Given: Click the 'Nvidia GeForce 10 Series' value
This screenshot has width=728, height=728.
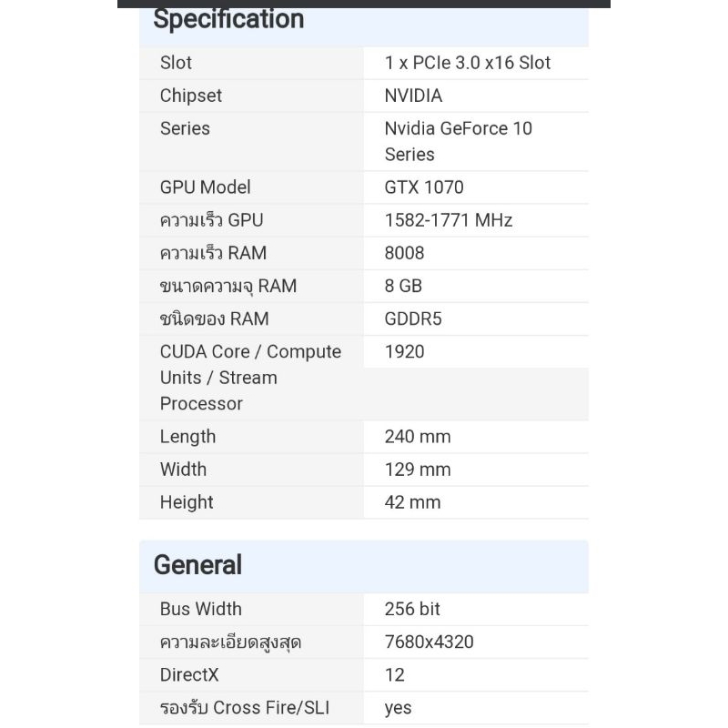Looking at the screenshot, I should tap(458, 141).
